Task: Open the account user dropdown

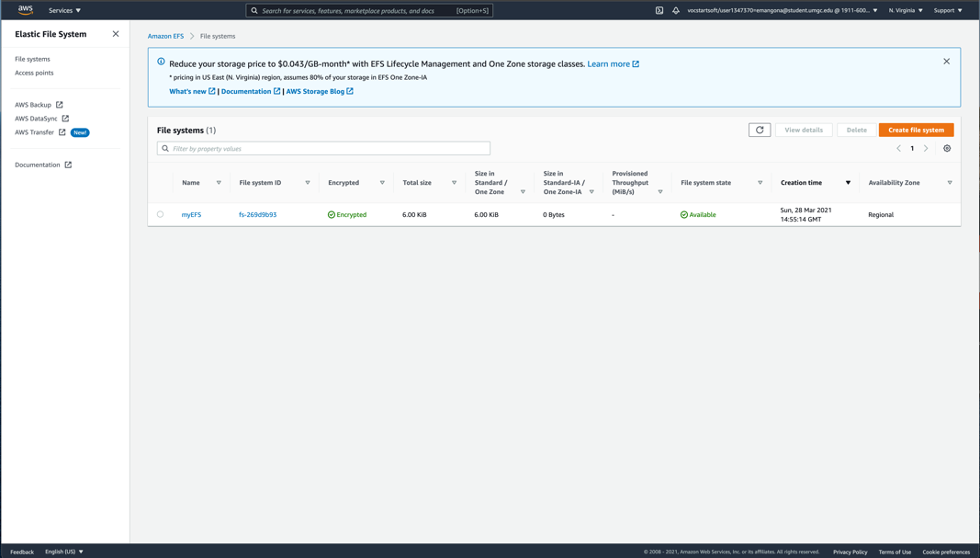Action: coord(783,11)
